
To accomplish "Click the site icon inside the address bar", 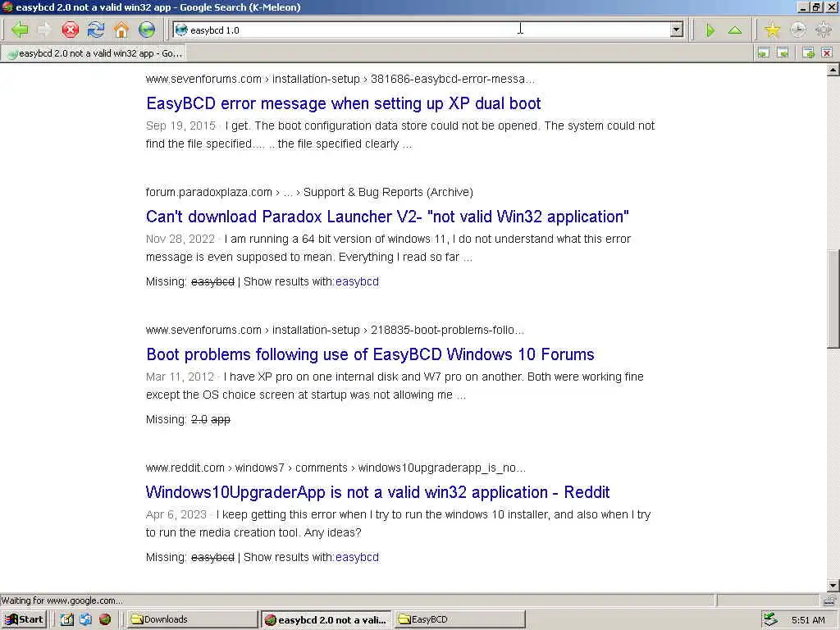I will [x=181, y=30].
